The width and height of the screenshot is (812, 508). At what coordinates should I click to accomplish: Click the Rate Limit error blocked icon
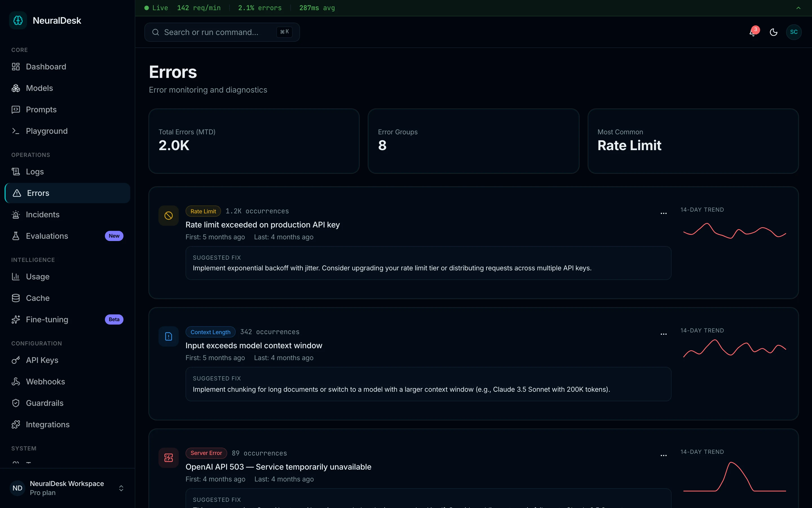click(x=168, y=216)
